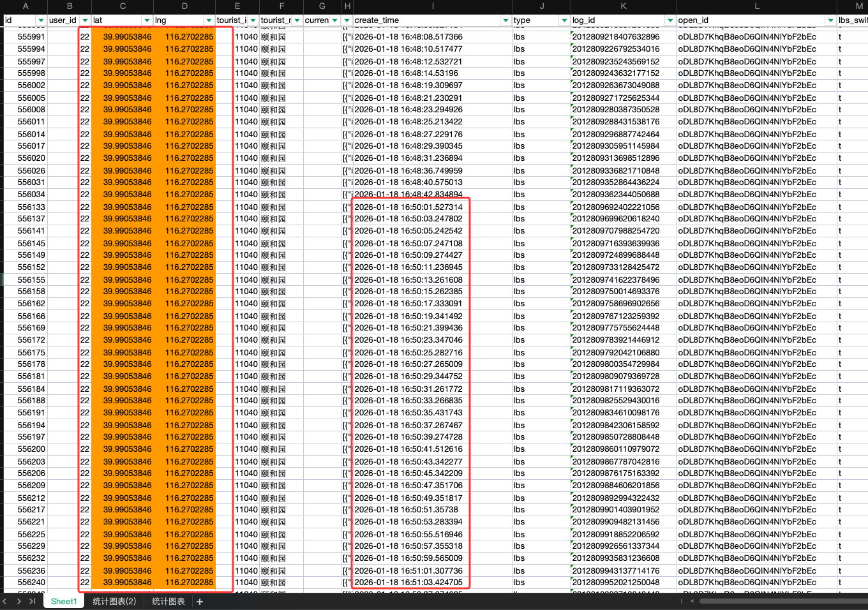868x610 pixels.
Task: Open the id column filter dropdown
Action: tap(41, 20)
